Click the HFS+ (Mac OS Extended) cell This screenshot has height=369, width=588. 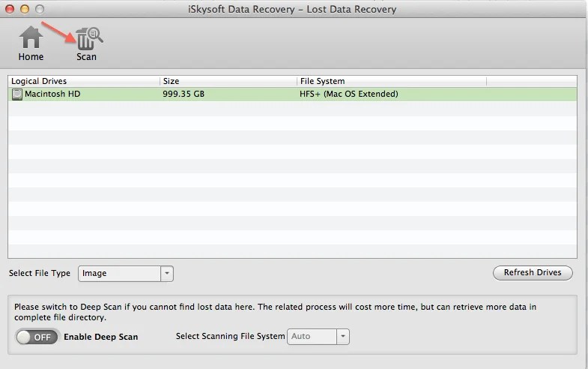(x=348, y=94)
